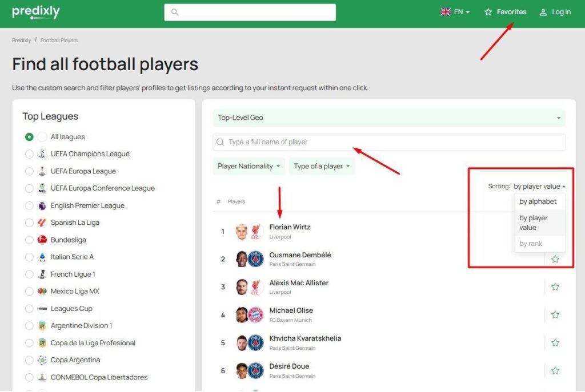585x392 pixels.
Task: Select the Spanish La Liga radio button
Action: [x=29, y=223]
